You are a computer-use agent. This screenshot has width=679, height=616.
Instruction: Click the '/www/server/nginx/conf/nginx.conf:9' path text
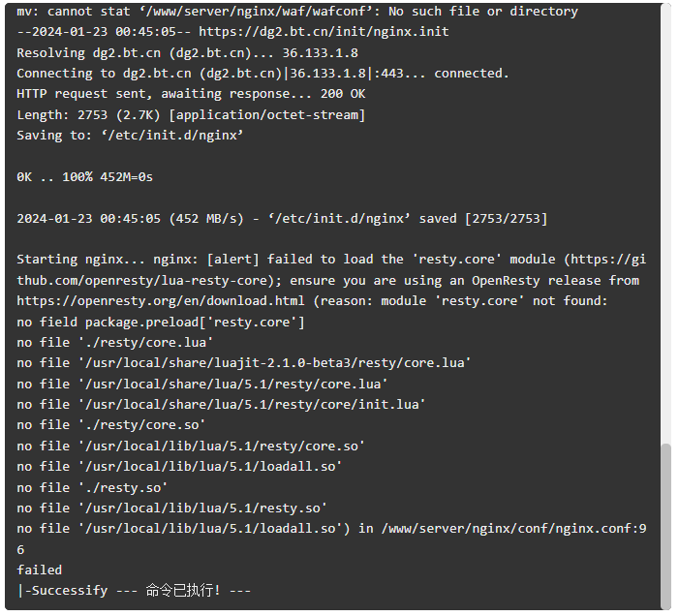[513, 529]
